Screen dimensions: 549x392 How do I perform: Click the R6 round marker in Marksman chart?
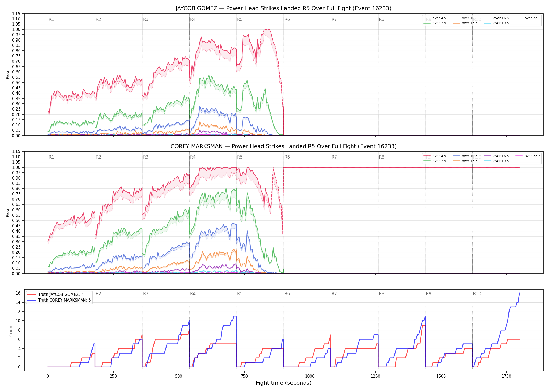click(x=287, y=157)
